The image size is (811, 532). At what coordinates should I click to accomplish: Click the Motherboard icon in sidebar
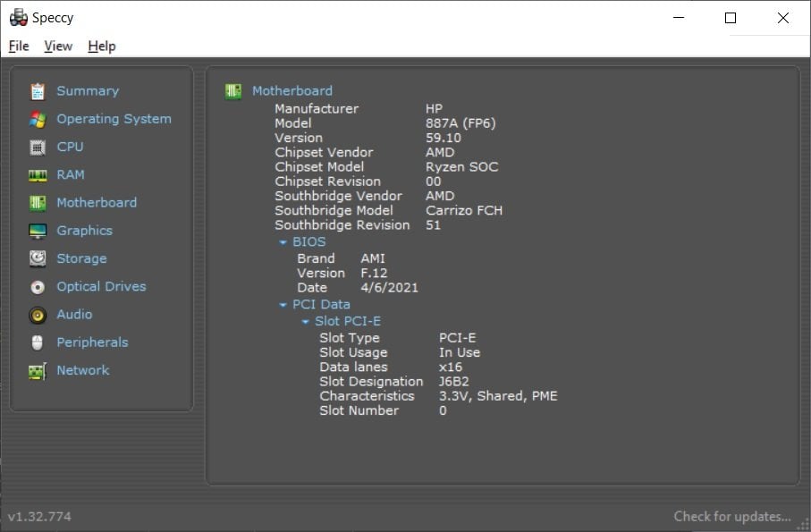[38, 203]
